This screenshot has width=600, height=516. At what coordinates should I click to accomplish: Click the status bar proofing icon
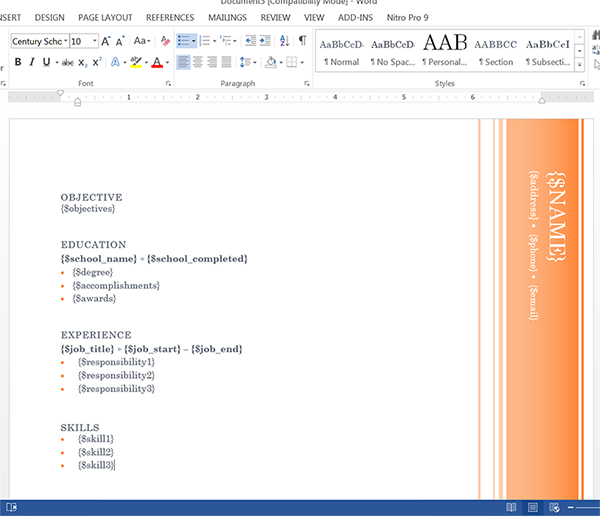point(11,507)
